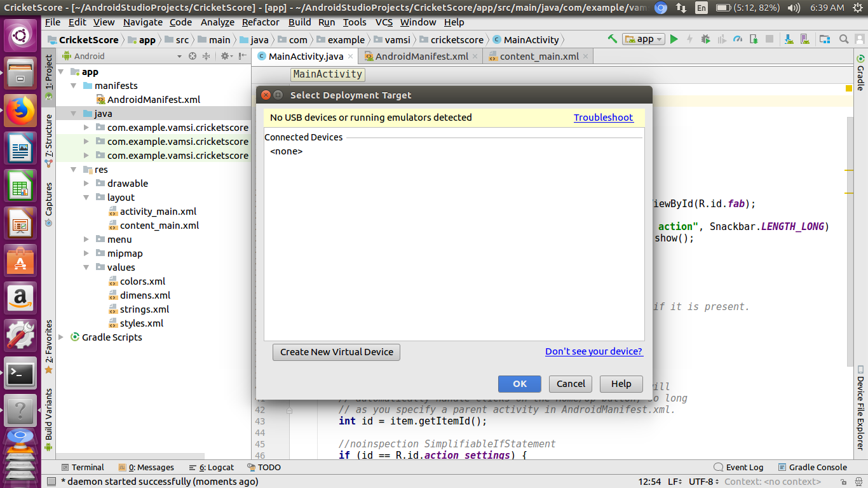868x488 pixels.
Task: Toggle tool windows square icon in status bar
Action: coord(51,482)
